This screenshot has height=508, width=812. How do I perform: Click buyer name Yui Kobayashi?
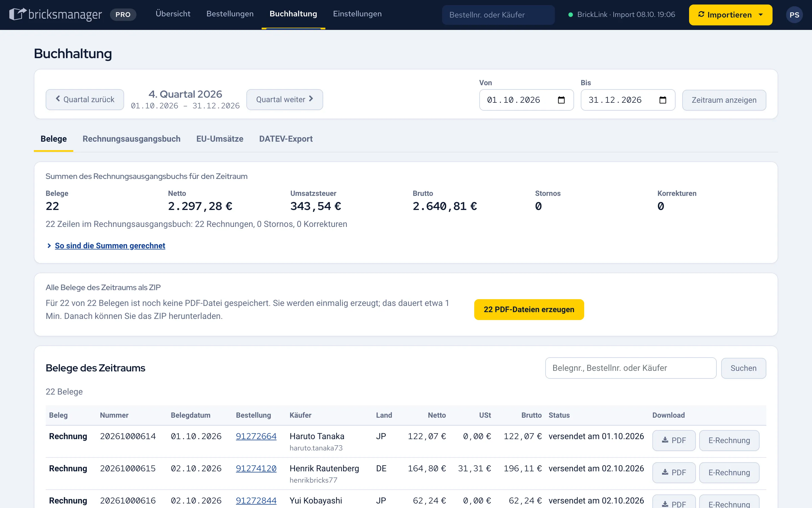click(x=316, y=501)
